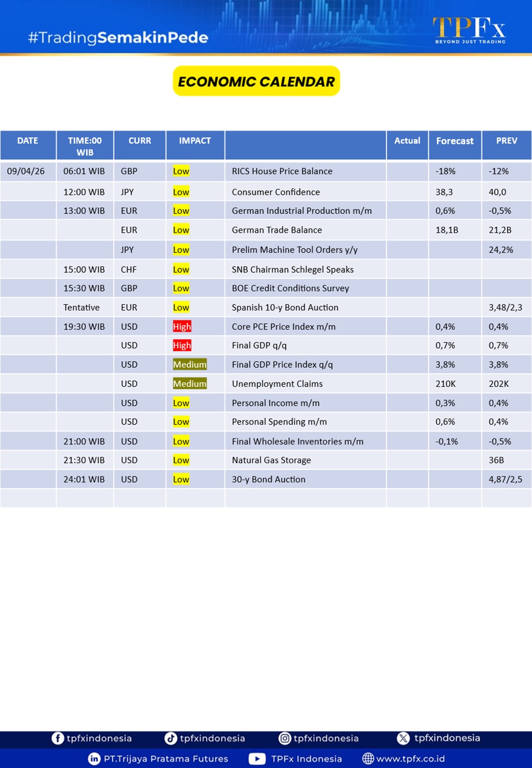Click the #TradingSemakinPede hashtag in the header
Image resolution: width=532 pixels, height=768 pixels.
[118, 38]
